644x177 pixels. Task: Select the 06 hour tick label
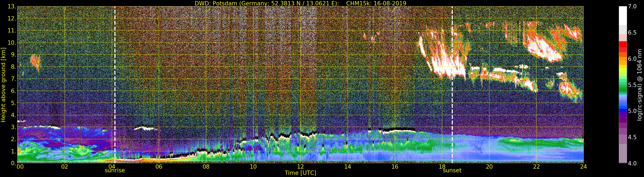tap(159, 167)
